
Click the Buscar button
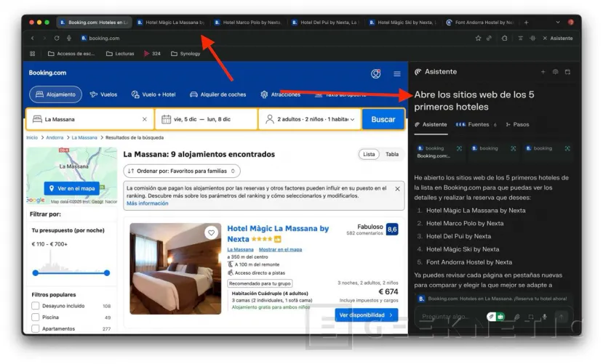383,119
